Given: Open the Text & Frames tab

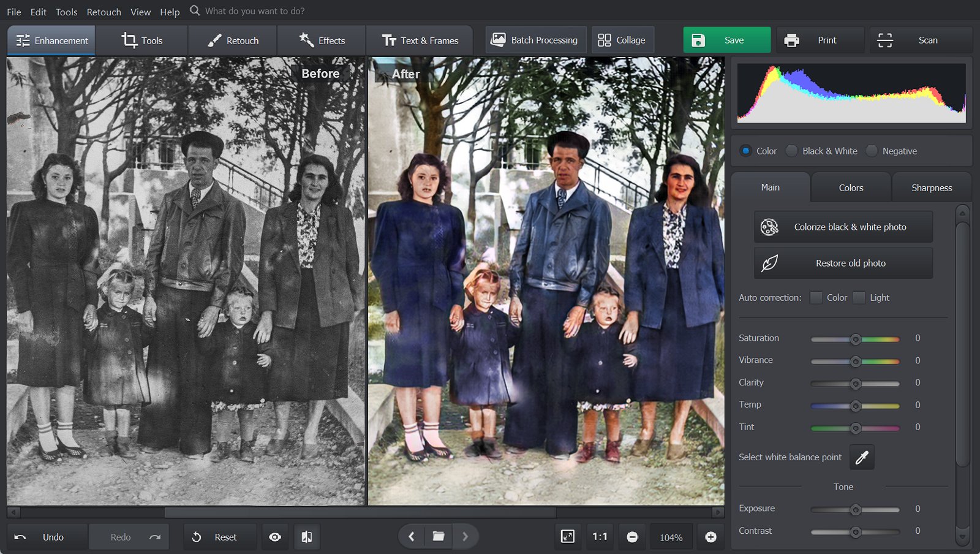Looking at the screenshot, I should (x=420, y=40).
